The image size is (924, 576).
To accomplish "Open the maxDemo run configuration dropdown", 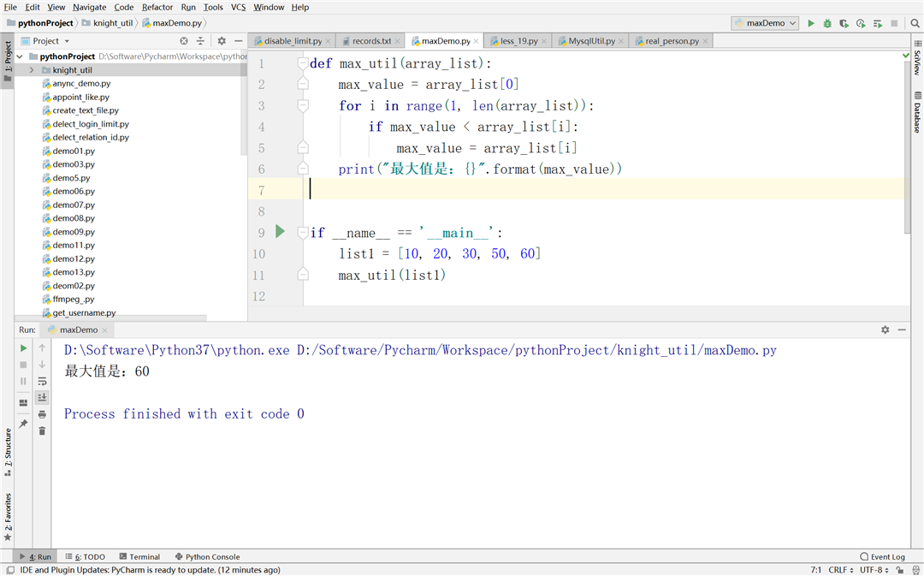I will 765,24.
